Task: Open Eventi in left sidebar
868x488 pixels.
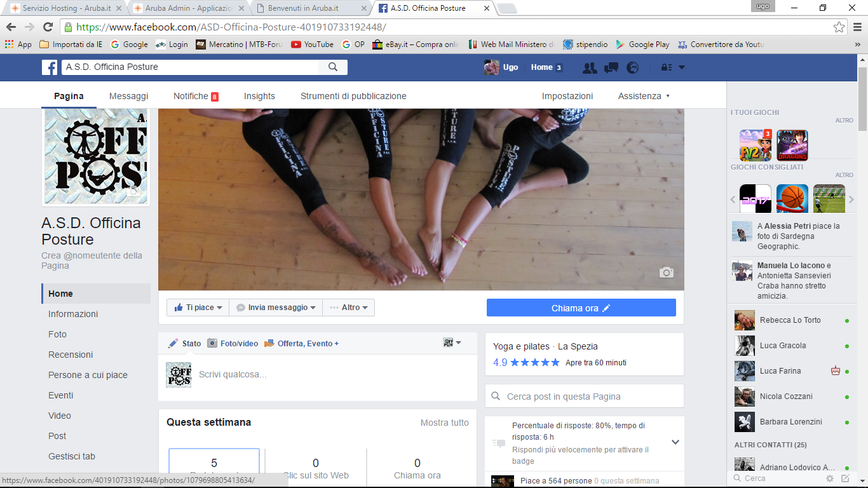Action: pos(60,395)
